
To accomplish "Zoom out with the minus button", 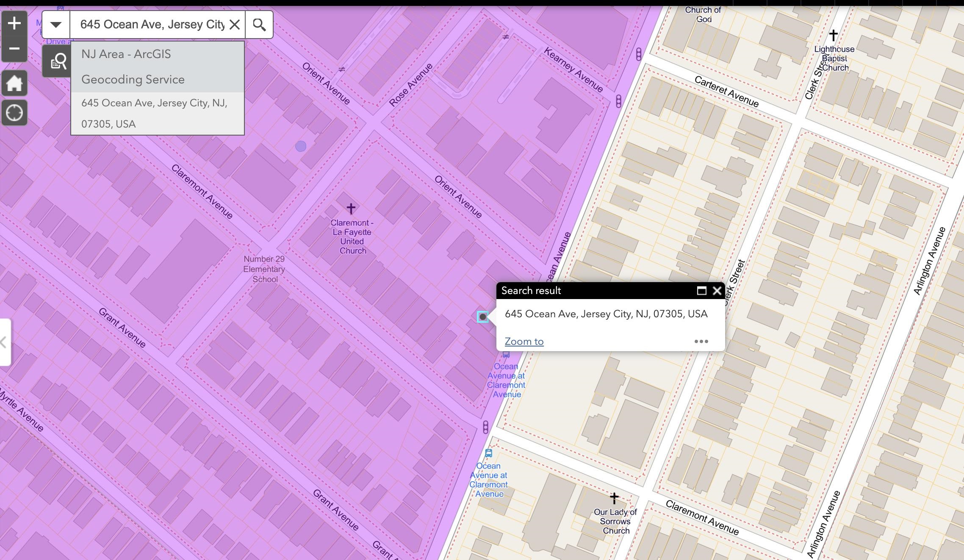I will coord(14,49).
